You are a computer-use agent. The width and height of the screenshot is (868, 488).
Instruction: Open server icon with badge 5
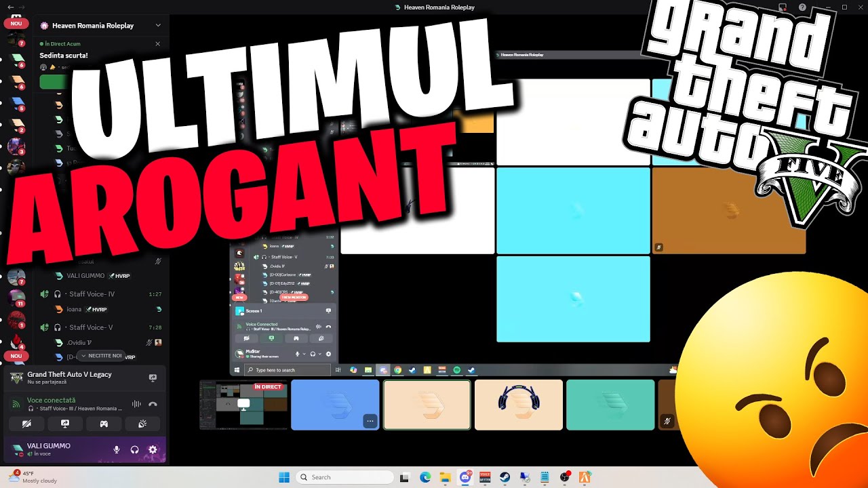click(16, 103)
